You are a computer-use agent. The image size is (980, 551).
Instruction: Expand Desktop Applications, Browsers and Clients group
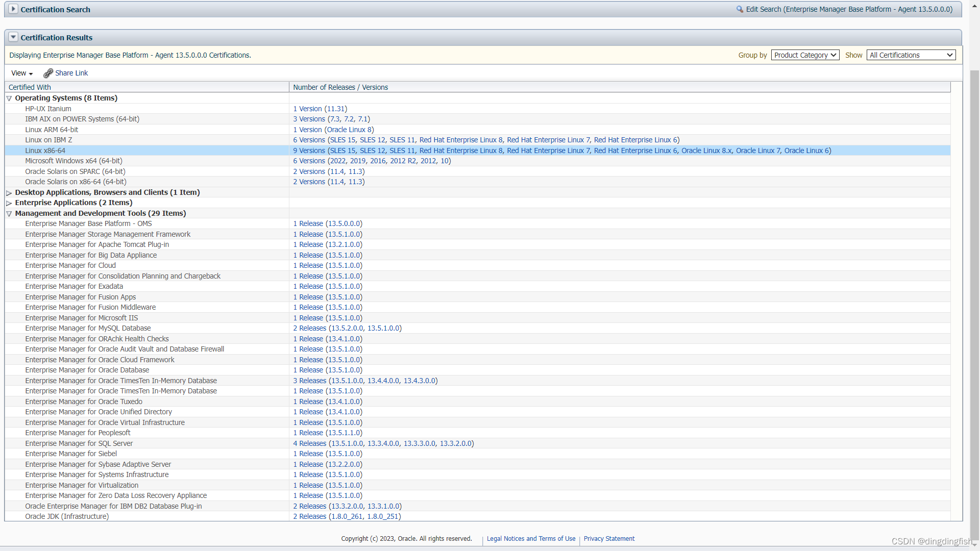(9, 193)
